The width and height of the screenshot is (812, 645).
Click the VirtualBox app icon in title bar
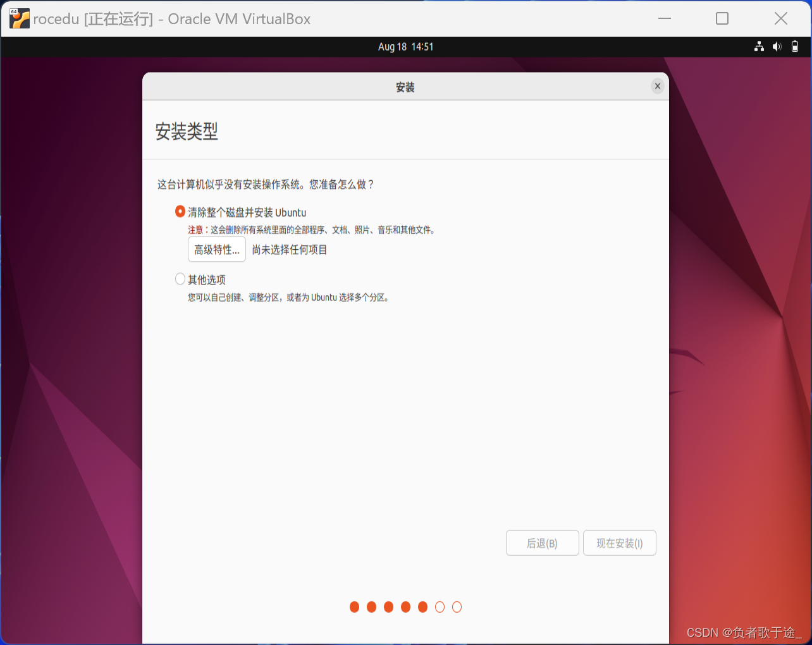tap(20, 19)
